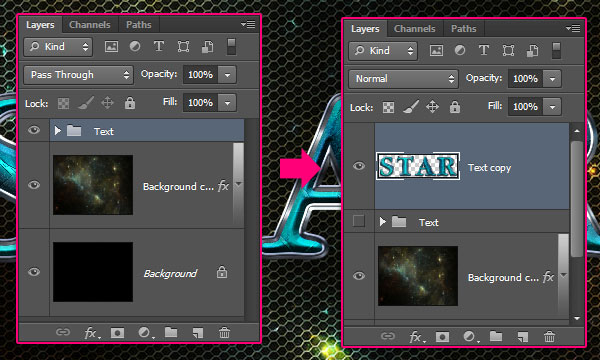Switch to Channels tab in left panel

[x=90, y=25]
